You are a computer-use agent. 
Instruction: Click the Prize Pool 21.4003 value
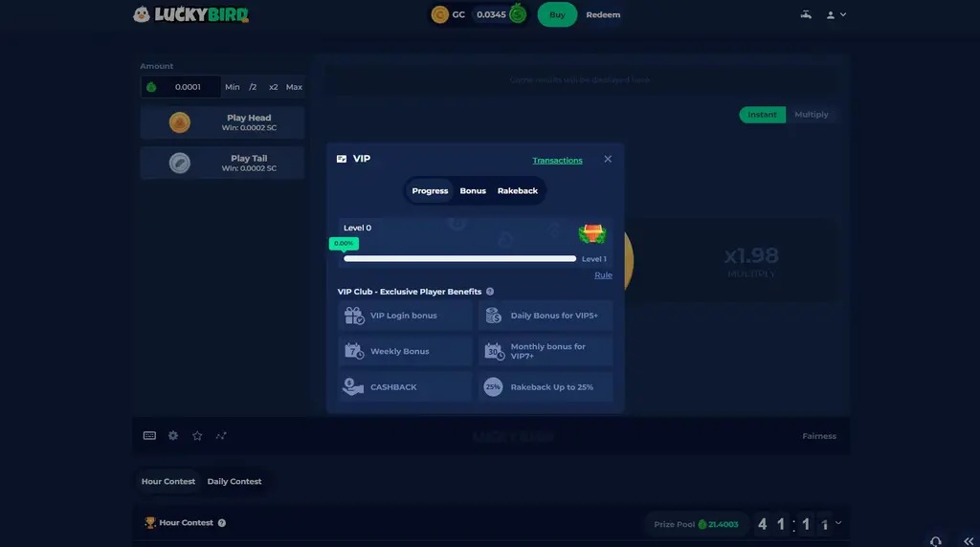point(724,524)
